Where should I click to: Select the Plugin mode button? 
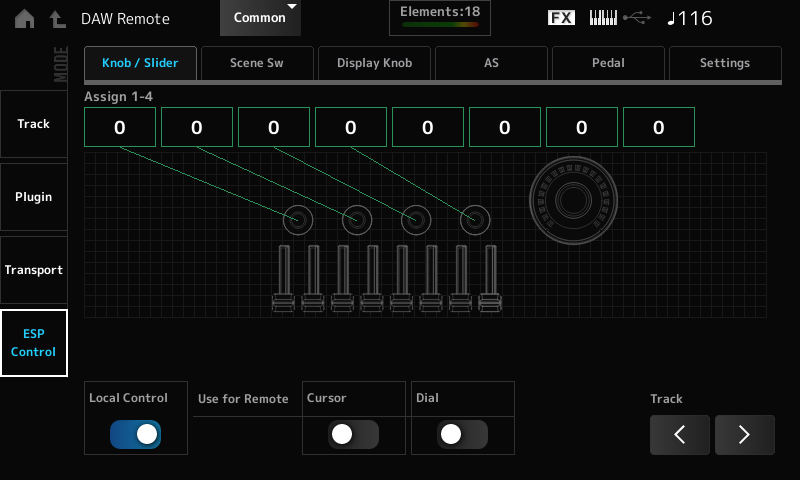[x=34, y=197]
